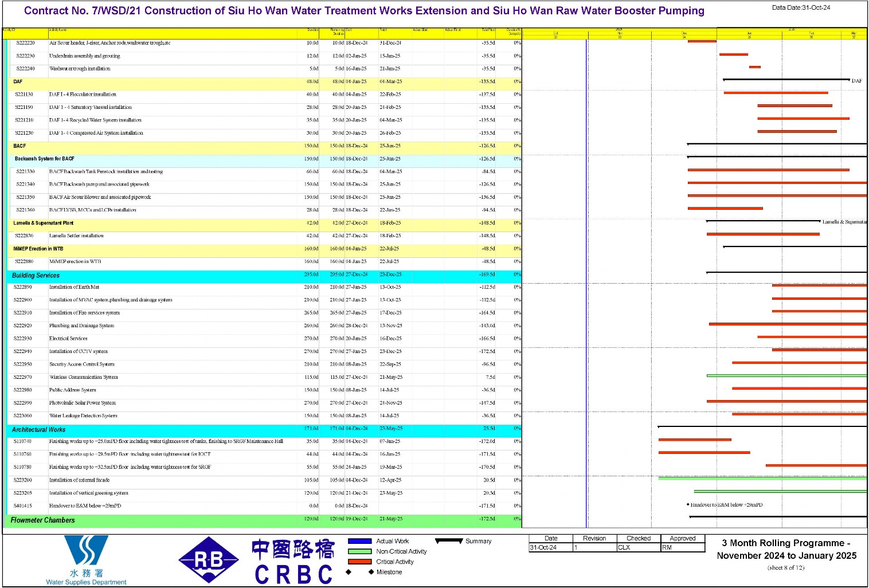Screen dimensions: 869x588
Task: Click Lamella Settler installation activity
Action: click(76, 236)
